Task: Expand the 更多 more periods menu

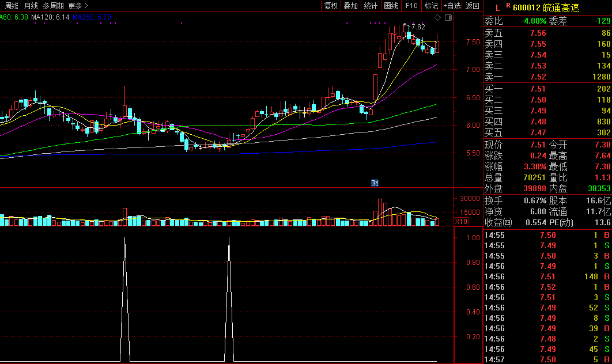Action: click(x=78, y=6)
